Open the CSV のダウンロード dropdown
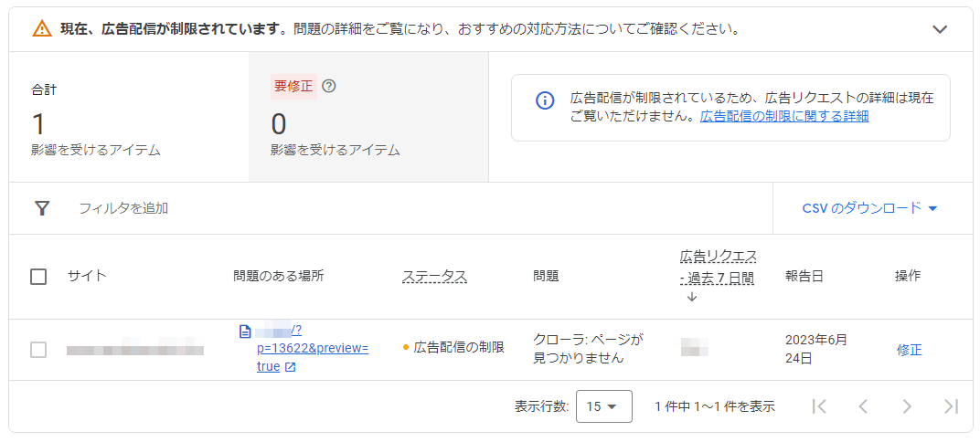 (x=869, y=208)
